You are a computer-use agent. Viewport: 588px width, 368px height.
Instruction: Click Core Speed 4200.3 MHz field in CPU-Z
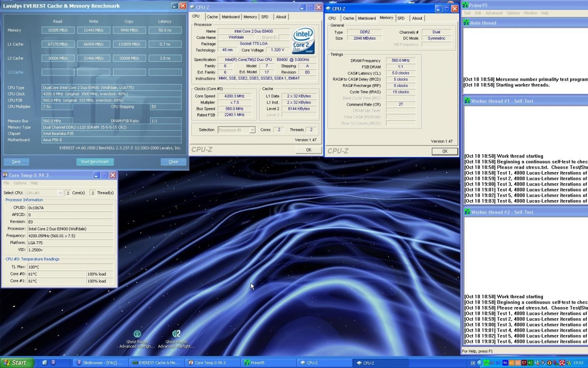pos(234,96)
